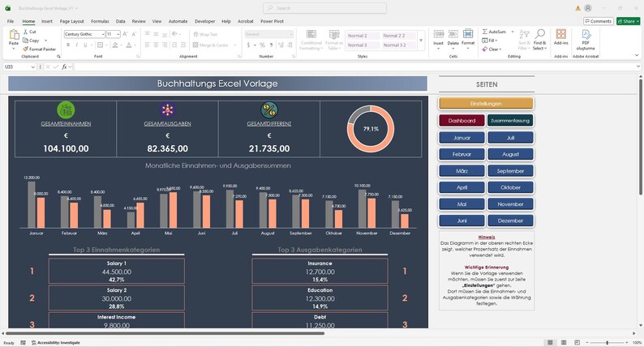Switch to the Power Pivot tab
This screenshot has width=644, height=347.
[272, 21]
